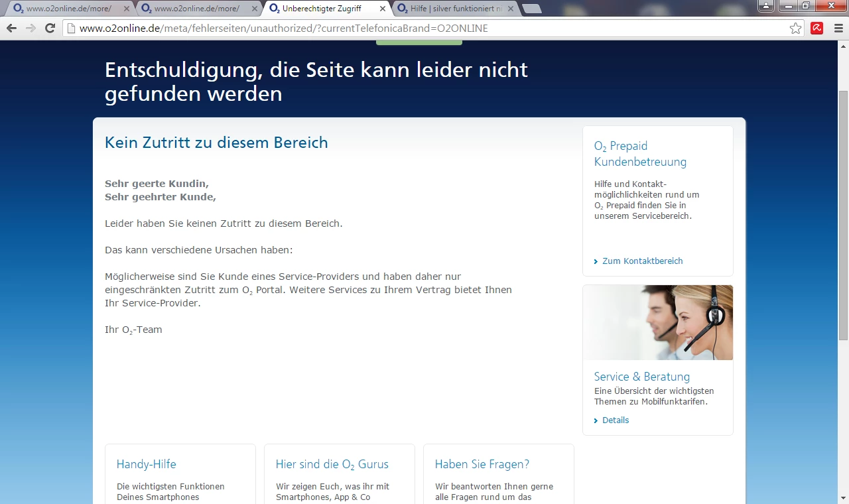The height and width of the screenshot is (504, 849).
Task: Go back to the previous page
Action: (x=11, y=29)
